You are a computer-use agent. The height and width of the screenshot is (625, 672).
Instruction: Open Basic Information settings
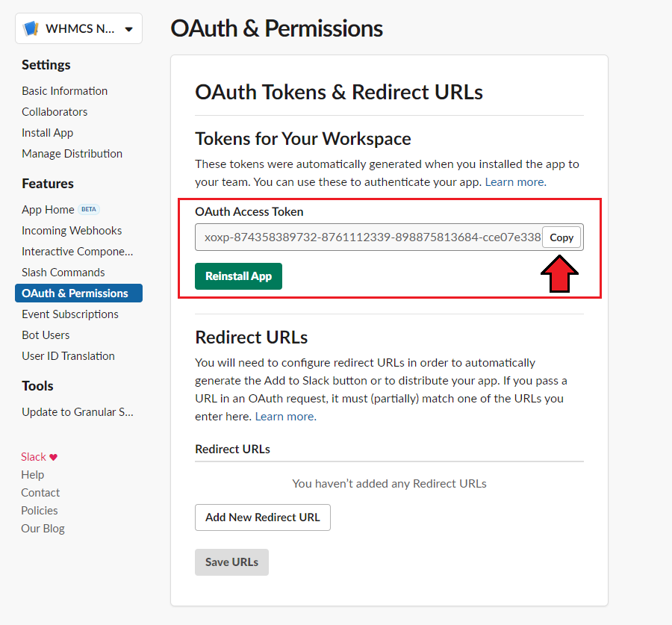[x=64, y=91]
